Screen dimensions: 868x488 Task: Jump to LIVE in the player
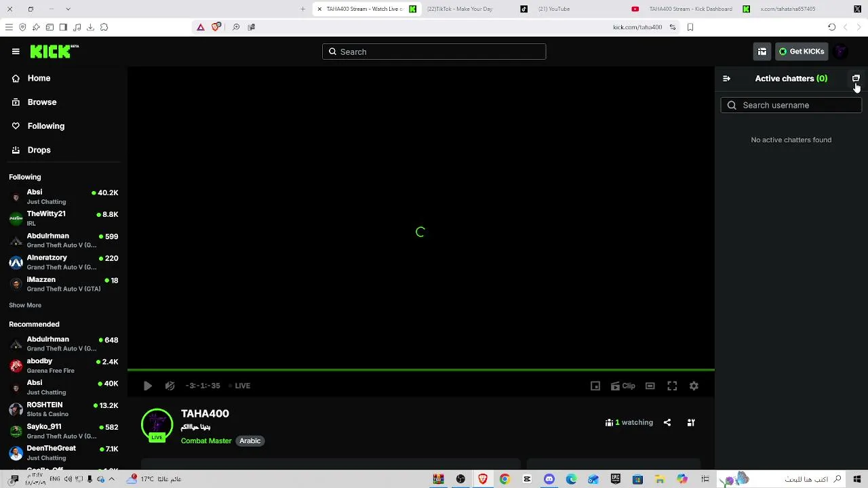point(239,386)
